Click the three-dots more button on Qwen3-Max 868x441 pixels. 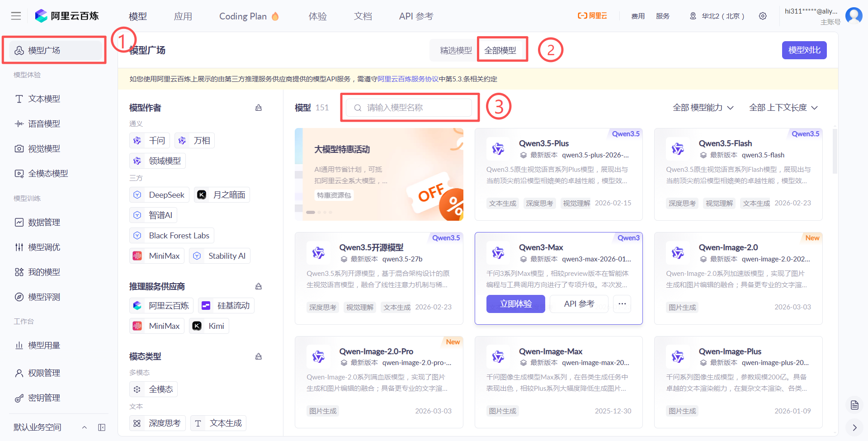coord(622,304)
